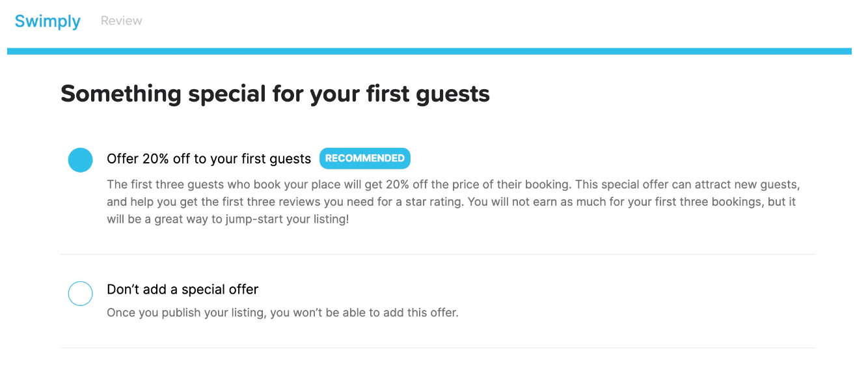The image size is (868, 375).
Task: Click the Swimply logo
Action: [47, 21]
